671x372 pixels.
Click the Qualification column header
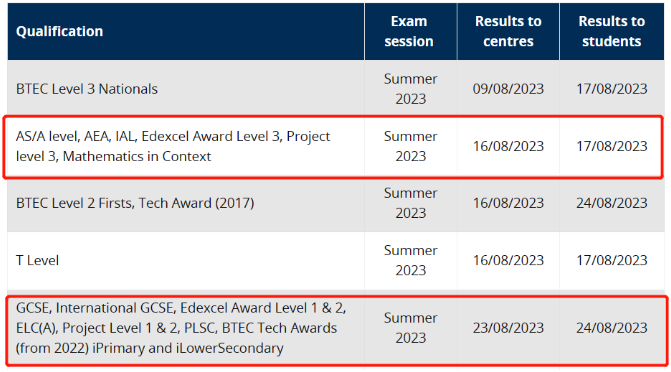pos(186,31)
